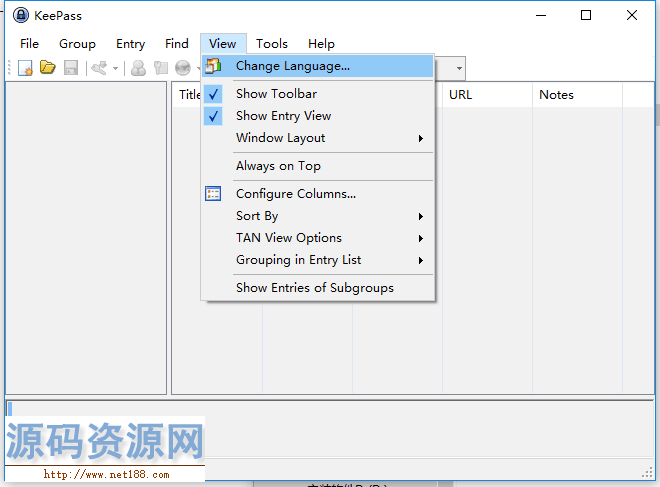Open the Help menu

coord(321,44)
